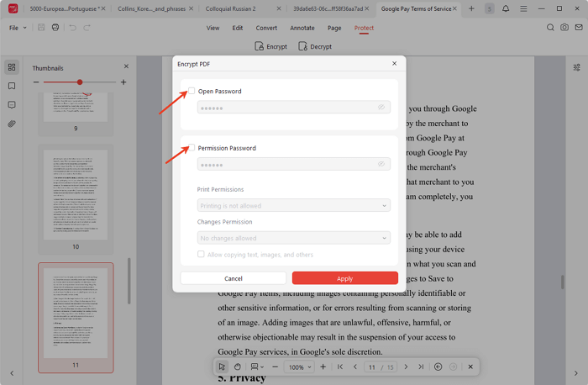Viewport: 588px width, 385px height.
Task: Check Allow copying text, images, and others
Action: point(201,254)
